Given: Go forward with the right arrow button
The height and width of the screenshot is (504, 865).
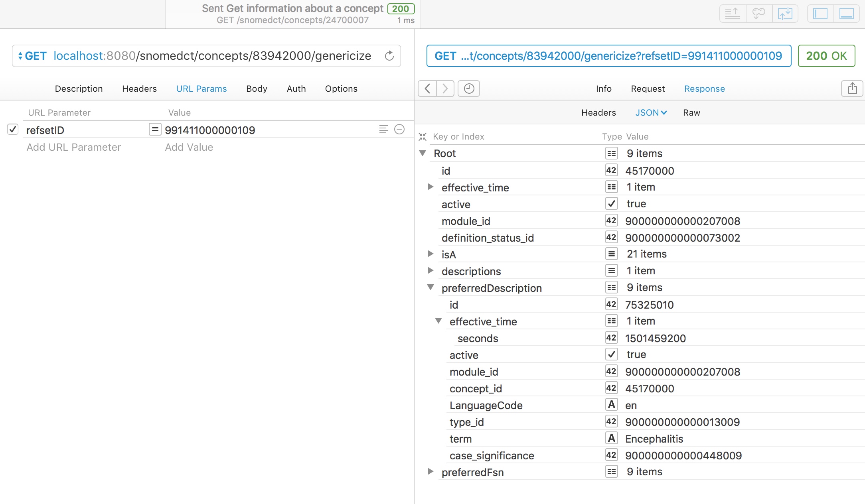Looking at the screenshot, I should tap(445, 89).
